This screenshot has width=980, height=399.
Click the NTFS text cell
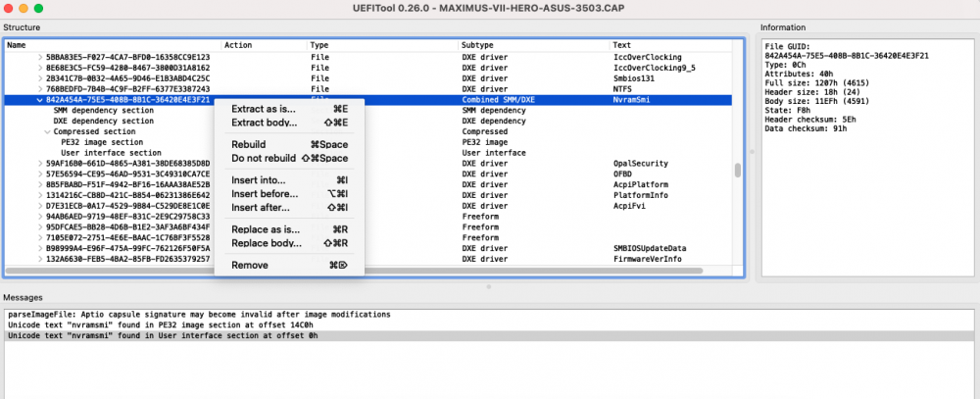[x=622, y=89]
